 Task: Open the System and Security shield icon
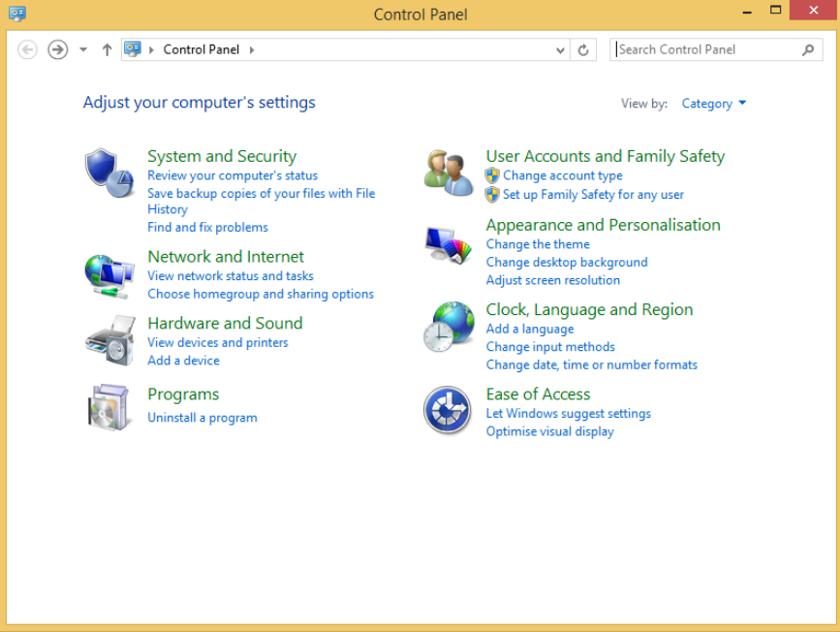click(109, 173)
